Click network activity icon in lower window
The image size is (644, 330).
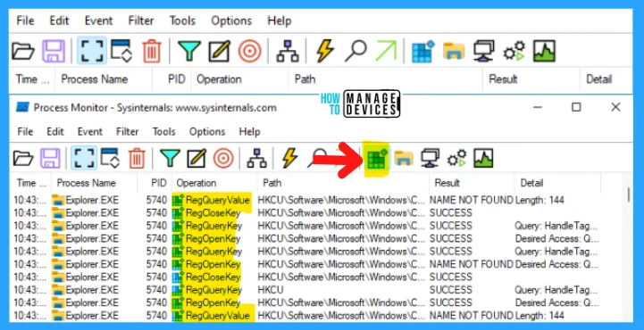click(431, 158)
